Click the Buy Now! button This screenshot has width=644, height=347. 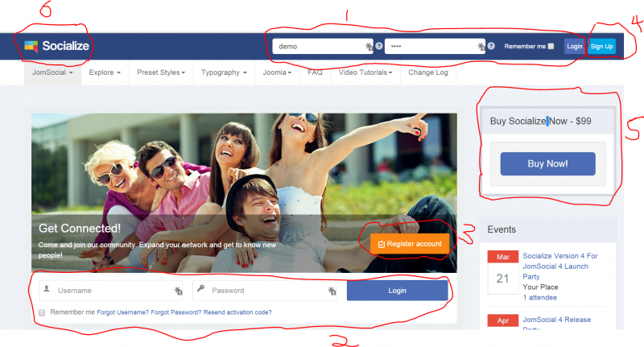tap(547, 164)
